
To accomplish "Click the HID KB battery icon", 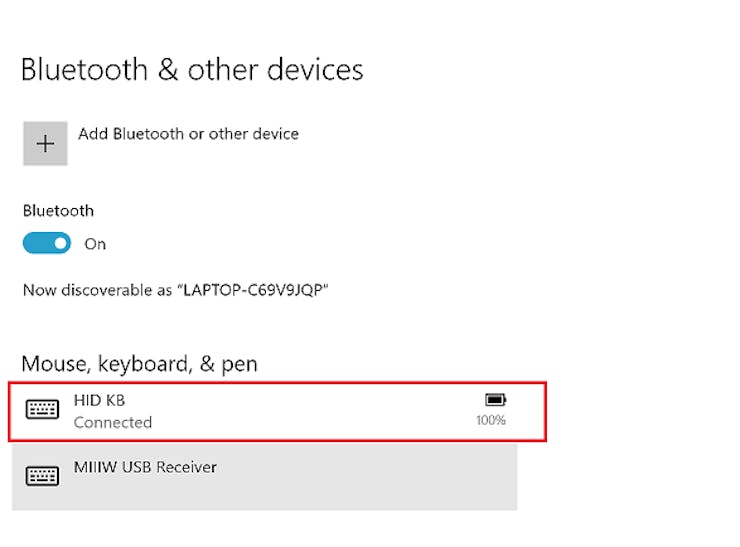I will (495, 400).
